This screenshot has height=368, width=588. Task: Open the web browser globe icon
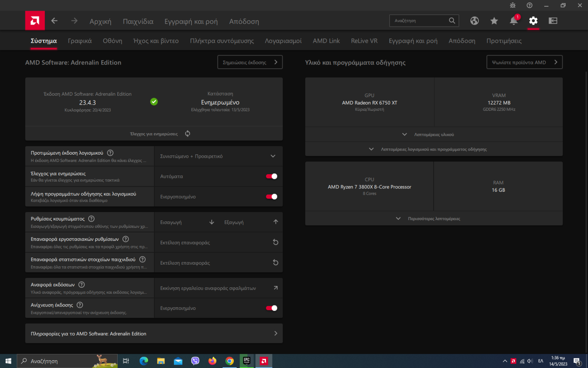click(x=474, y=21)
